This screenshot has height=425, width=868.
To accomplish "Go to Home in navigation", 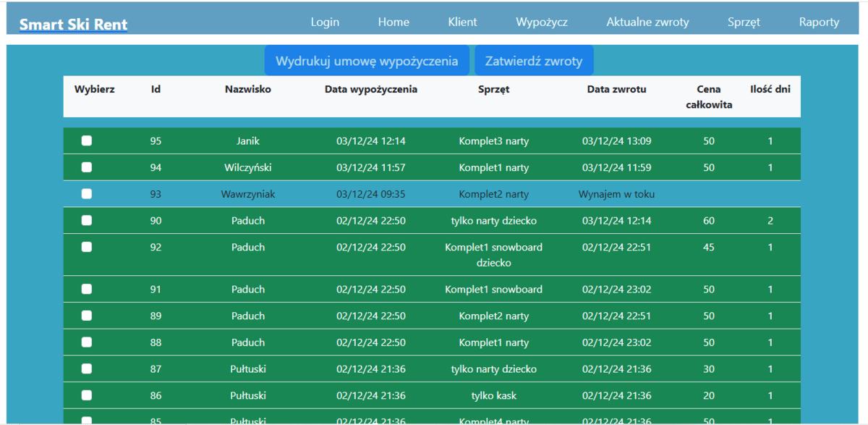I will 393,22.
